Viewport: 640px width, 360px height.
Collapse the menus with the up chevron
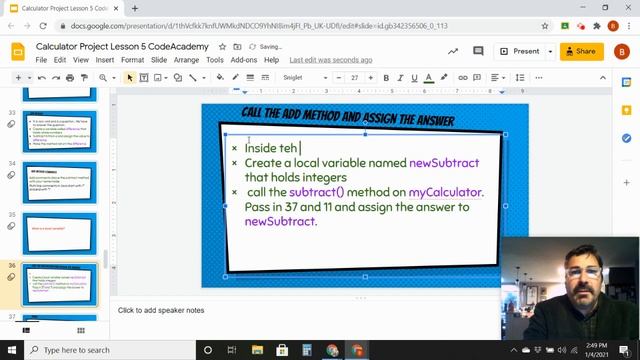(x=603, y=78)
